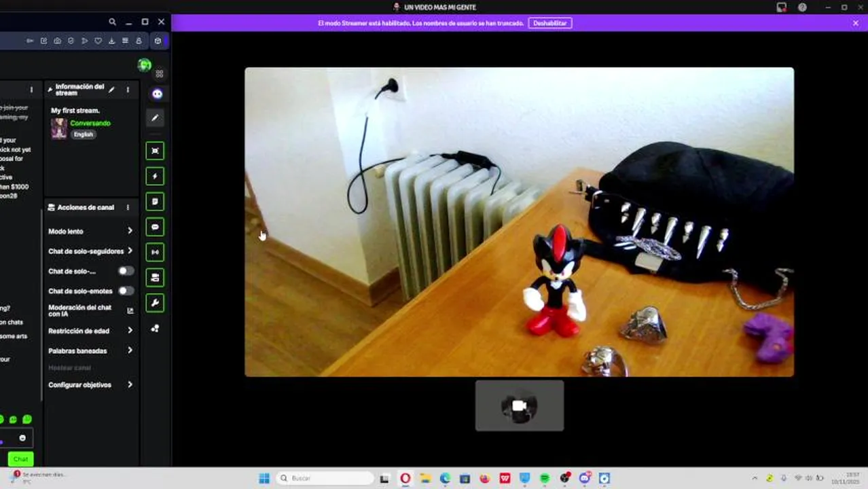Show hidden system tray icons chevron
Image resolution: width=868 pixels, height=489 pixels.
click(755, 478)
